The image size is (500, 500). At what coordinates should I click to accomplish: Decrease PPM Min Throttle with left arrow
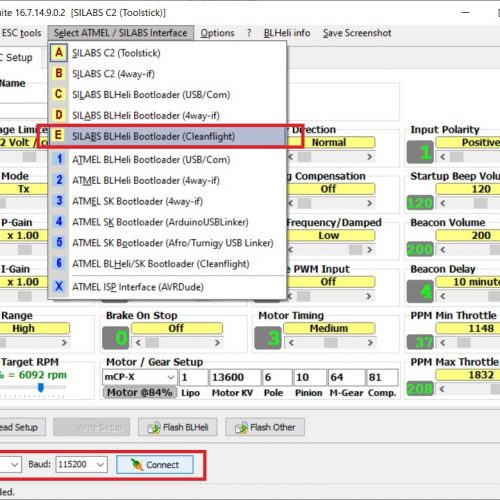point(443,343)
